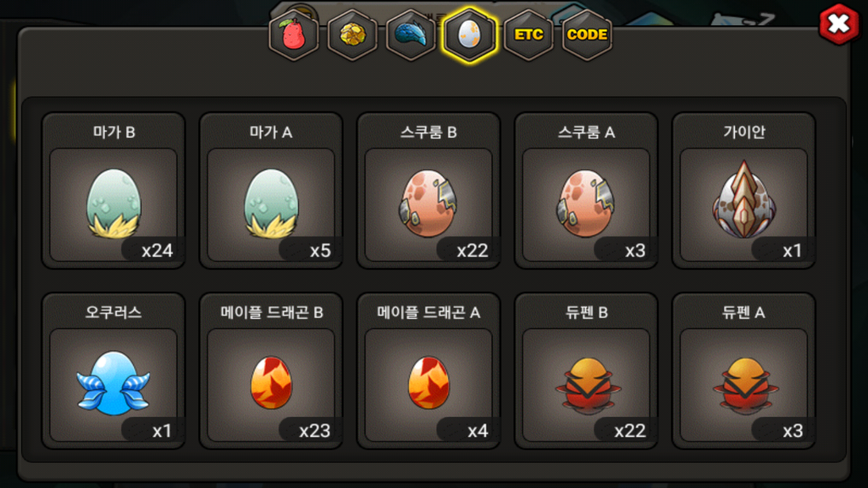
Task: Select the highlighted egg tab
Action: (470, 35)
